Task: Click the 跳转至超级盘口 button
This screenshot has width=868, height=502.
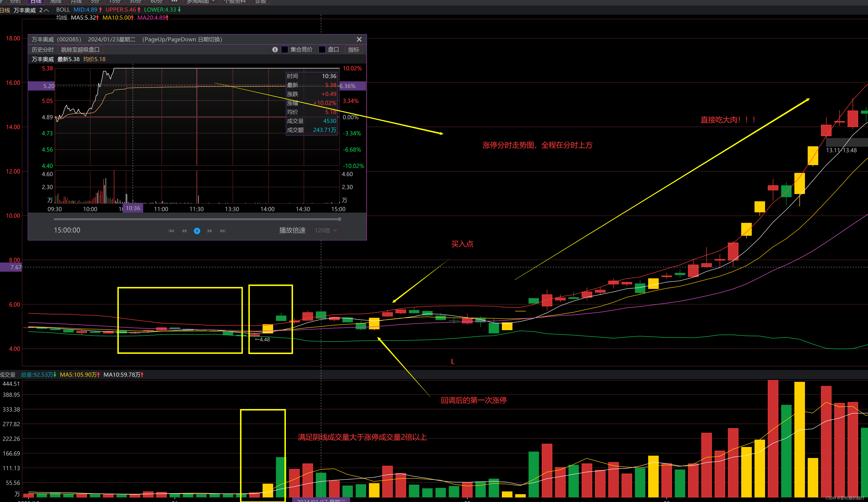Action: click(80, 50)
